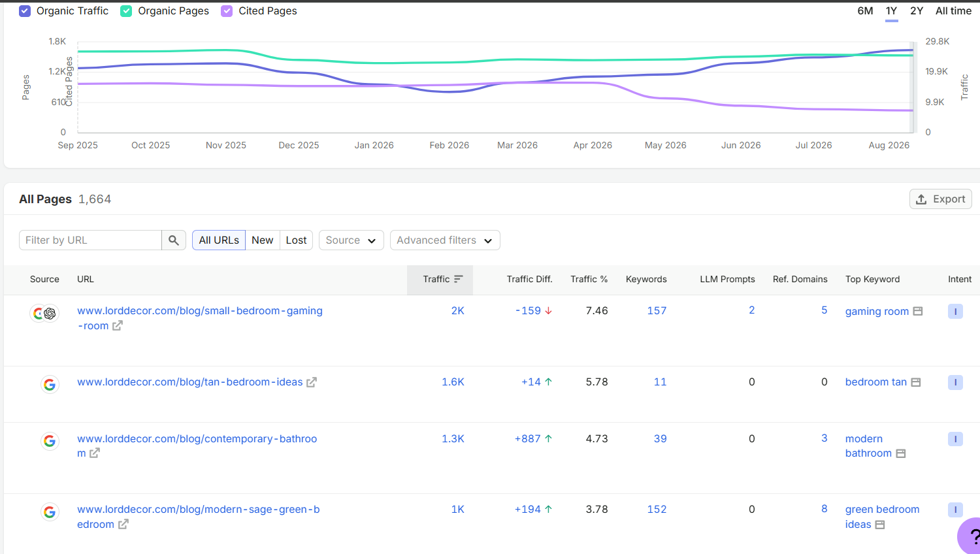Disable the Cited Pages checkbox

[227, 11]
